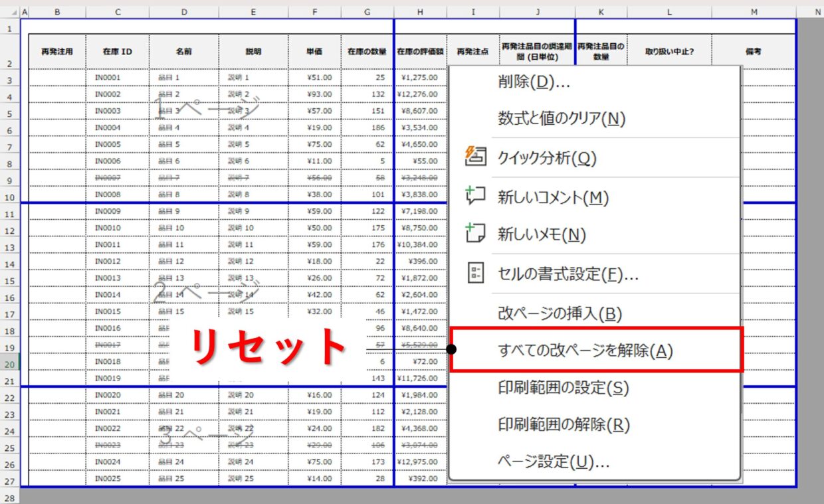
Task: Click the ¥12,276.00 valuation cell
Action: (x=420, y=94)
